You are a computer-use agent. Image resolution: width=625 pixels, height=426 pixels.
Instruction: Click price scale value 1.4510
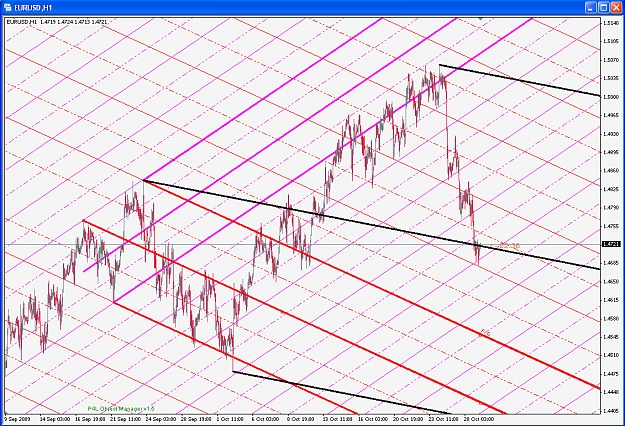[611, 355]
